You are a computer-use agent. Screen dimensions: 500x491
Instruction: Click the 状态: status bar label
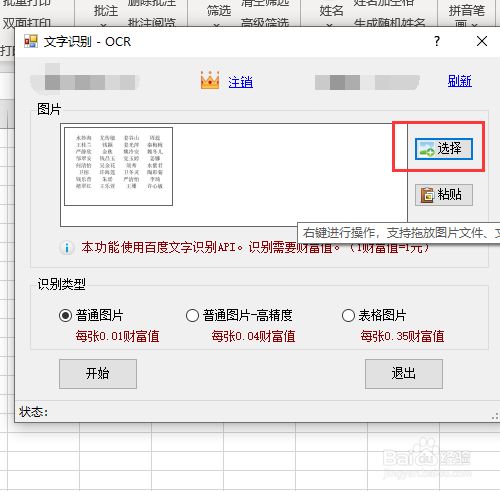34,412
